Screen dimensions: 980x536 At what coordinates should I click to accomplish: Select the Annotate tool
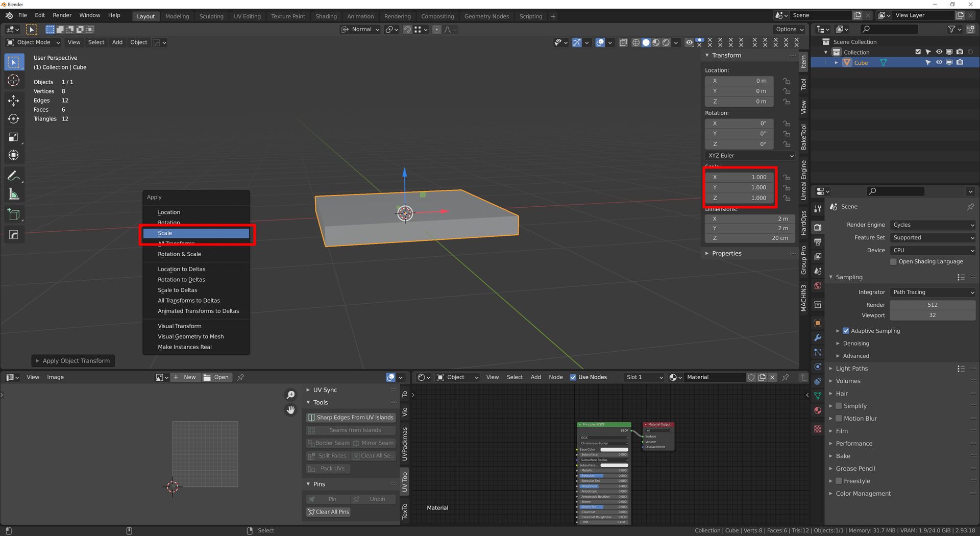tap(14, 176)
